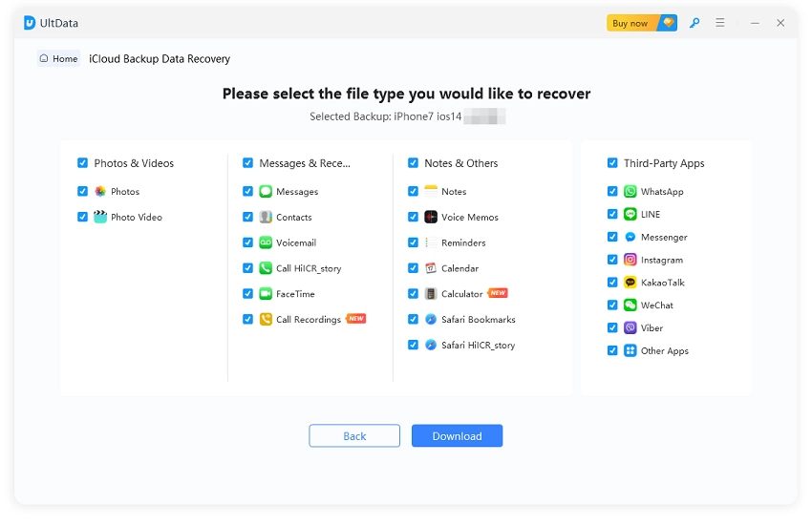Image resolution: width=812 pixels, height=526 pixels.
Task: Click the Notes label text
Action: coord(454,192)
